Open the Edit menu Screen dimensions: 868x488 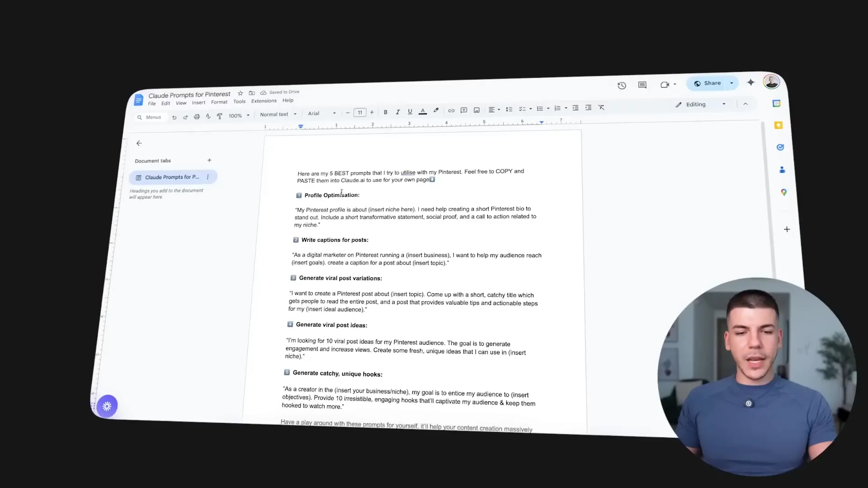166,103
